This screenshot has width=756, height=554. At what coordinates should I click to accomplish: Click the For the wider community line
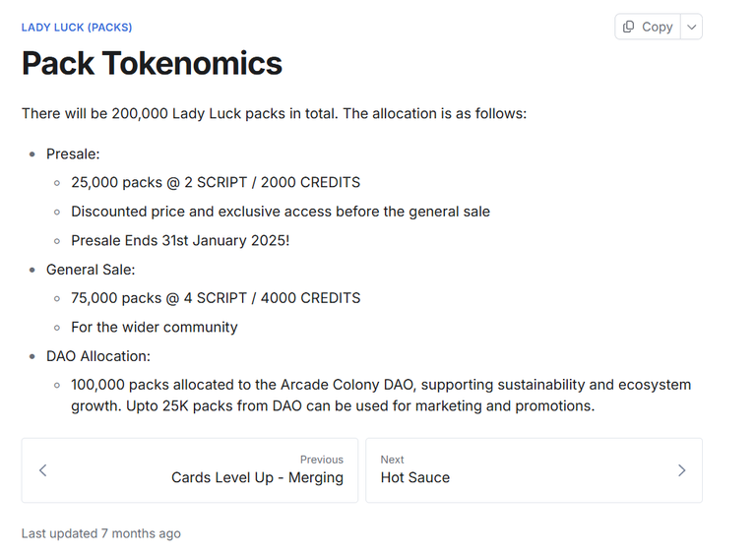pyautogui.click(x=155, y=327)
